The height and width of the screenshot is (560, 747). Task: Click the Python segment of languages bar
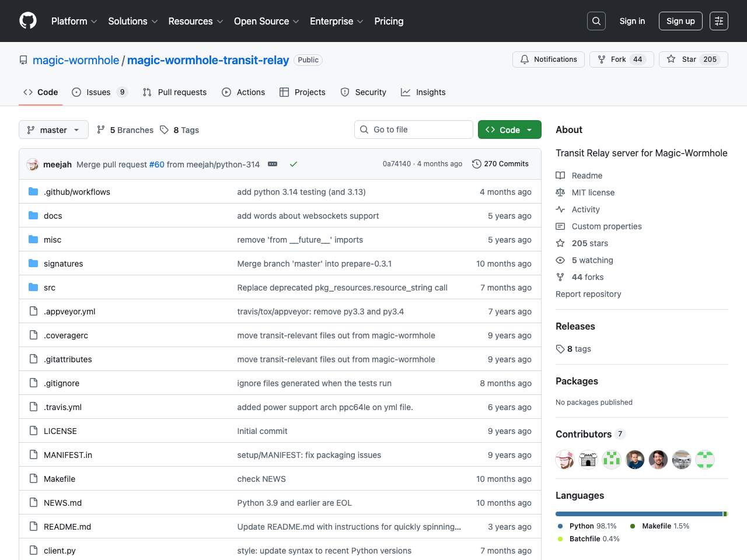click(x=638, y=514)
